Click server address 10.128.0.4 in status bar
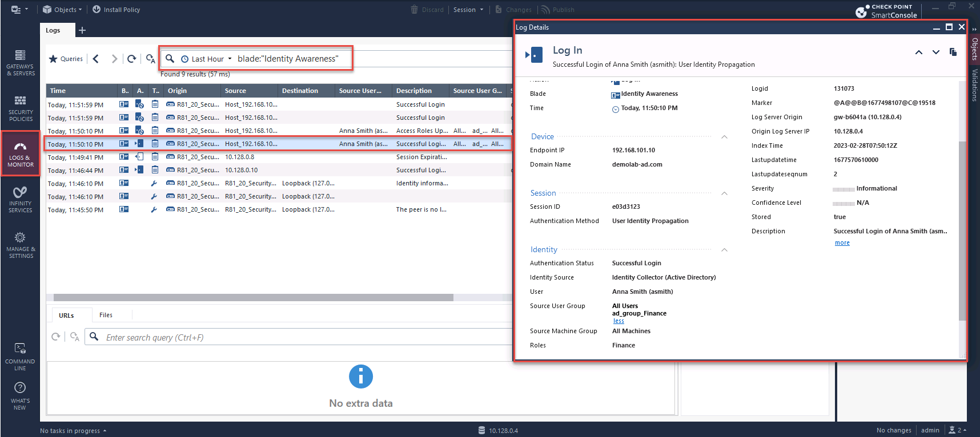 [x=503, y=431]
